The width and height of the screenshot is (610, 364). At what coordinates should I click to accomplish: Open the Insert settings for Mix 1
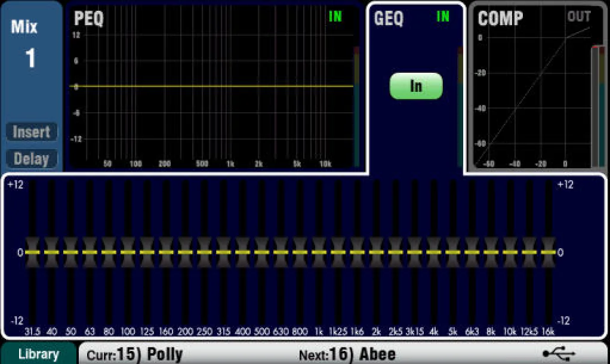[32, 132]
